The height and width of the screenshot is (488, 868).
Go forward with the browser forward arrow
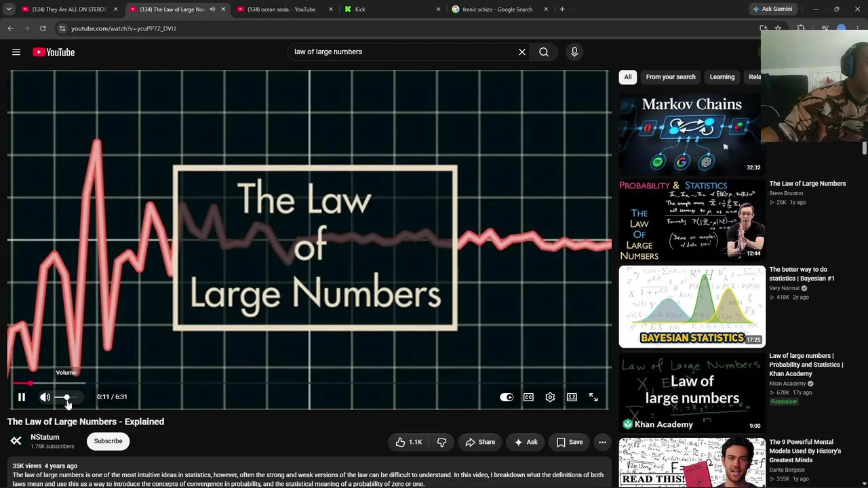click(x=26, y=28)
